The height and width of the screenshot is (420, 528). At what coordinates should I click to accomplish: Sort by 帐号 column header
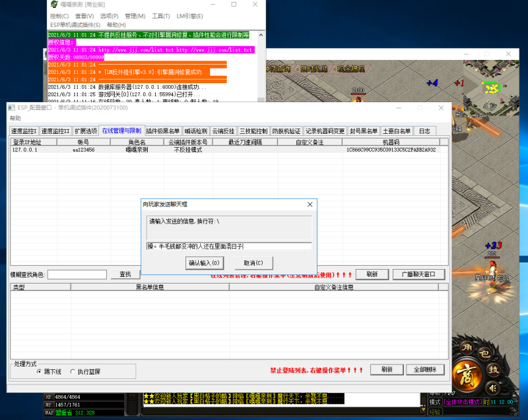click(84, 142)
